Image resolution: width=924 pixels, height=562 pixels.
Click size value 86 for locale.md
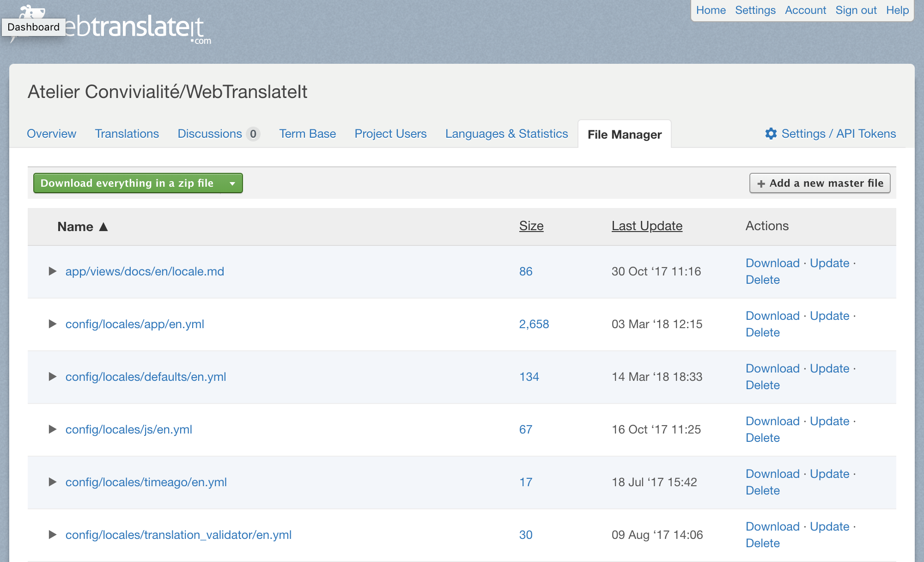(526, 271)
